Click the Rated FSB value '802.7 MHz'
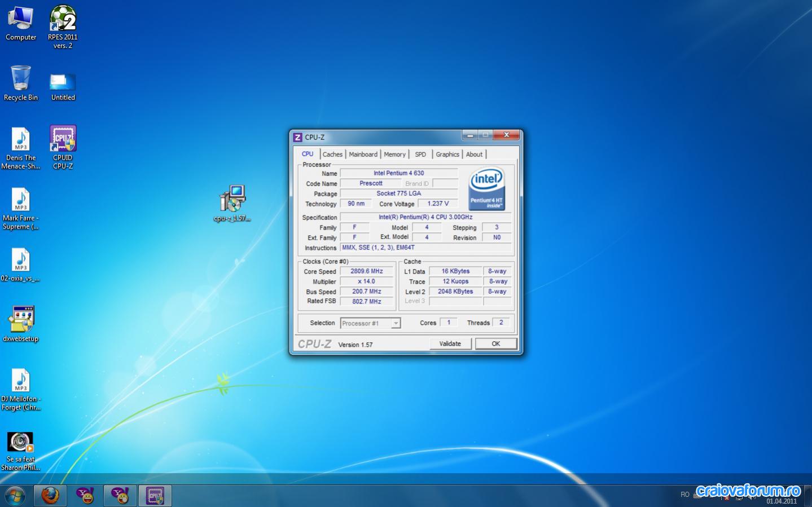The image size is (812, 507). (366, 302)
